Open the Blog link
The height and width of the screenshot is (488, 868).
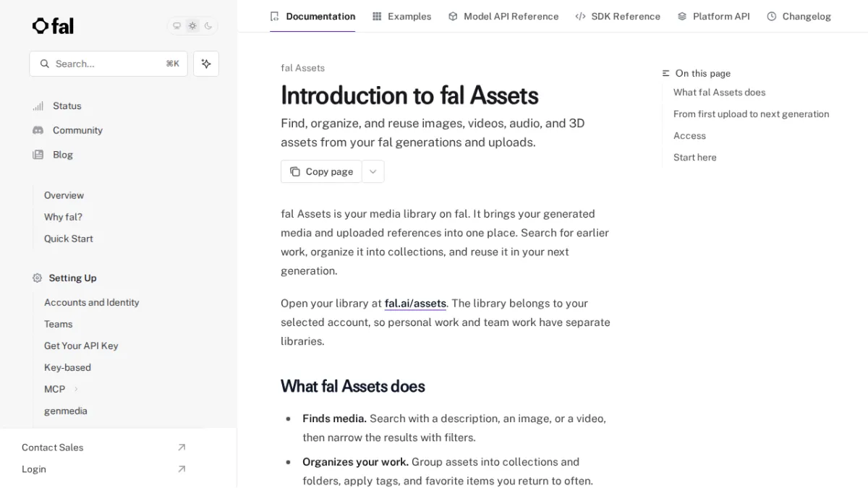tap(63, 155)
